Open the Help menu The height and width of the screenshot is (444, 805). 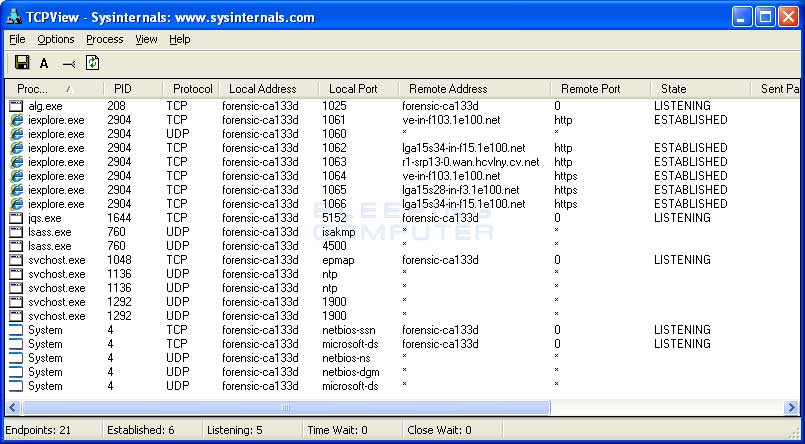pyautogui.click(x=180, y=40)
